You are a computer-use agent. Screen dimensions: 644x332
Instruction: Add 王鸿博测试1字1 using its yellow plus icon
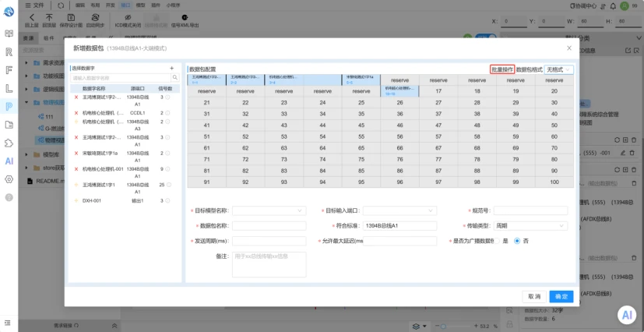[76, 185]
